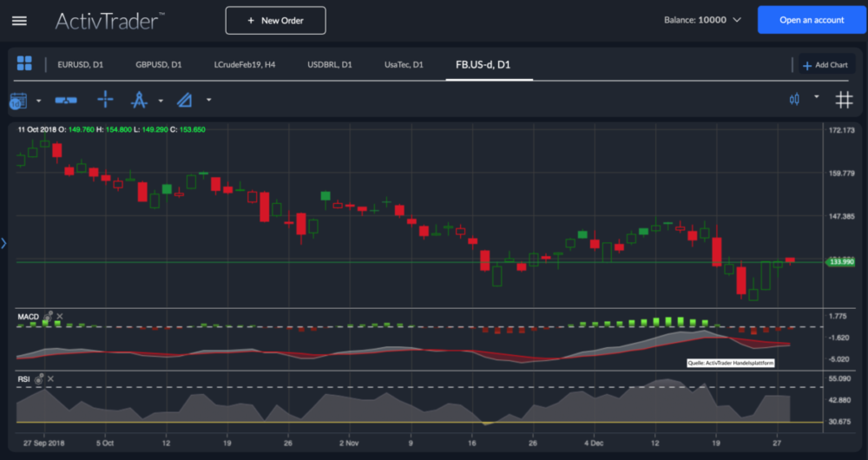Click the ActivTrader logo
The image size is (868, 460).
(109, 21)
